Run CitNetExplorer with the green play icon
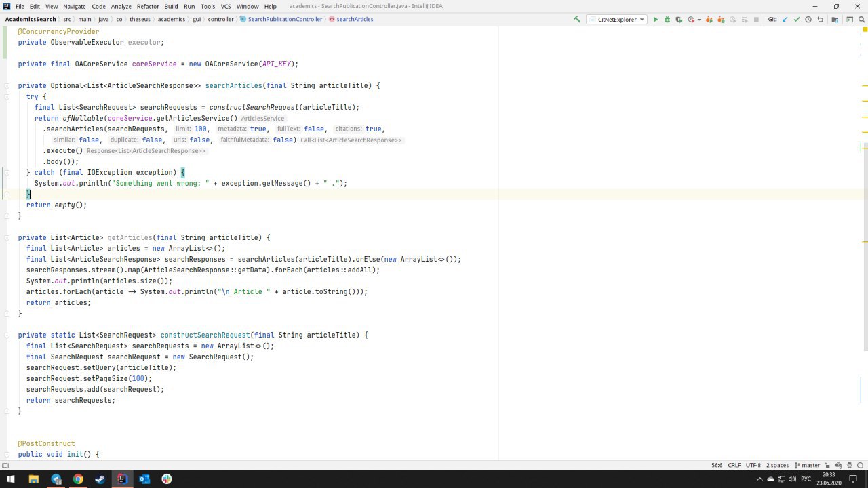Viewport: 868px width, 488px height. [x=655, y=20]
